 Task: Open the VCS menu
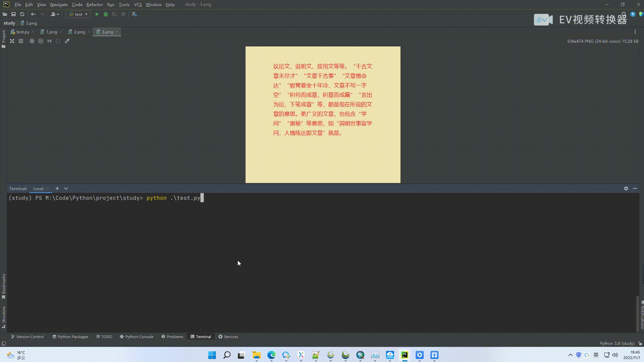(137, 4)
